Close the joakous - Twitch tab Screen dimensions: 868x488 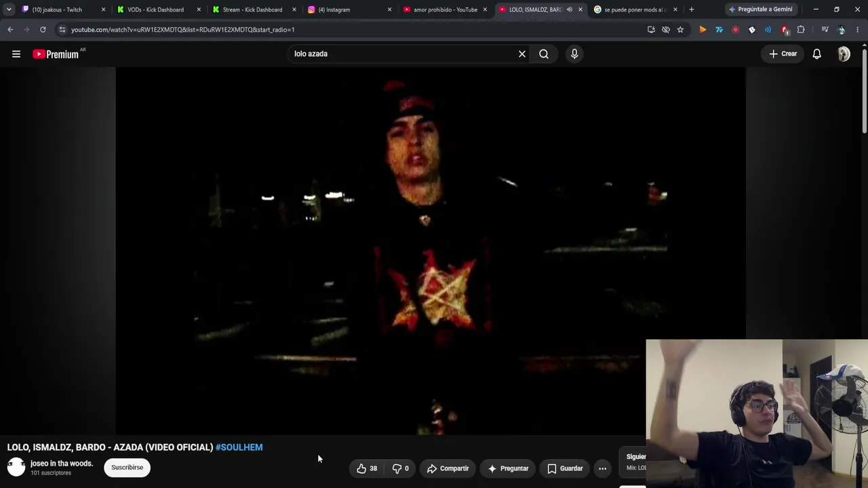pyautogui.click(x=103, y=9)
